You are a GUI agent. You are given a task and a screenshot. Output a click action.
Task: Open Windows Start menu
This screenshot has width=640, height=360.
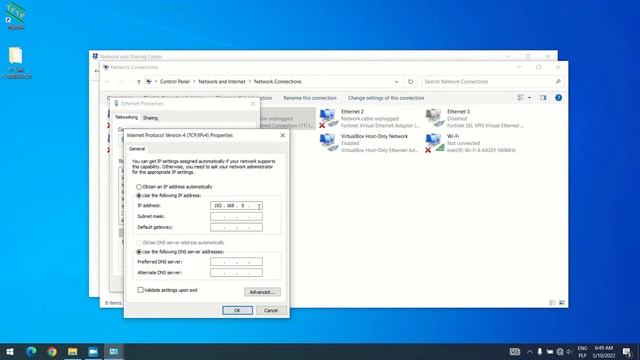coord(10,351)
